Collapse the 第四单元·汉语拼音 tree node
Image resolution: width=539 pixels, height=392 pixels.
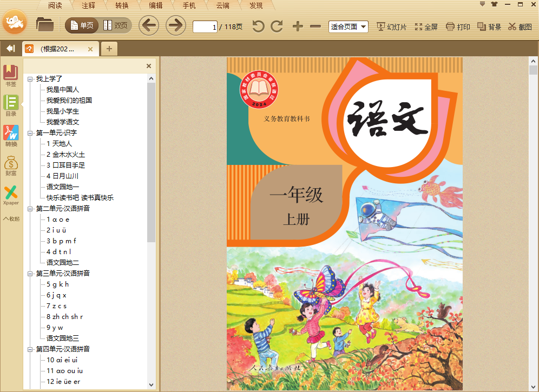pyautogui.click(x=30, y=349)
